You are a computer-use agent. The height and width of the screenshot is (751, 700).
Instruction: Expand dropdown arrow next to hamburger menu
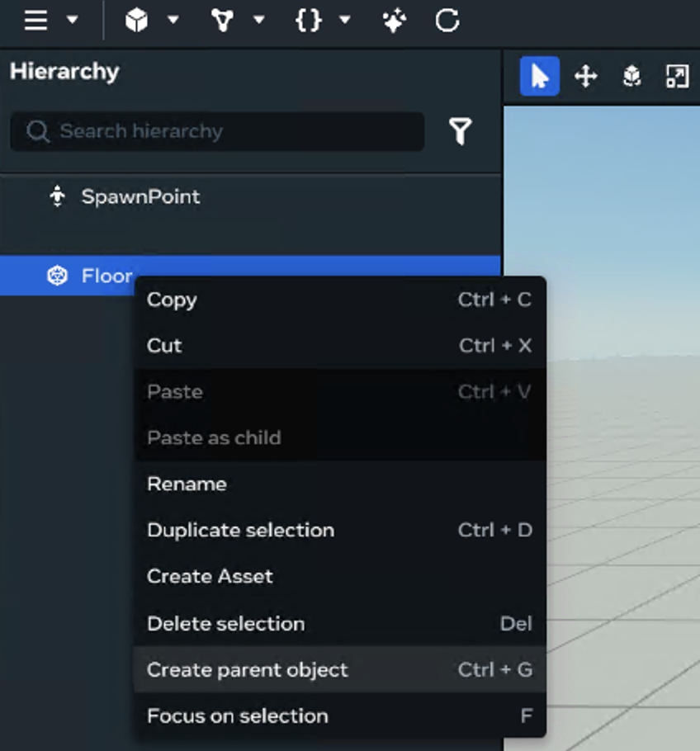point(73,21)
